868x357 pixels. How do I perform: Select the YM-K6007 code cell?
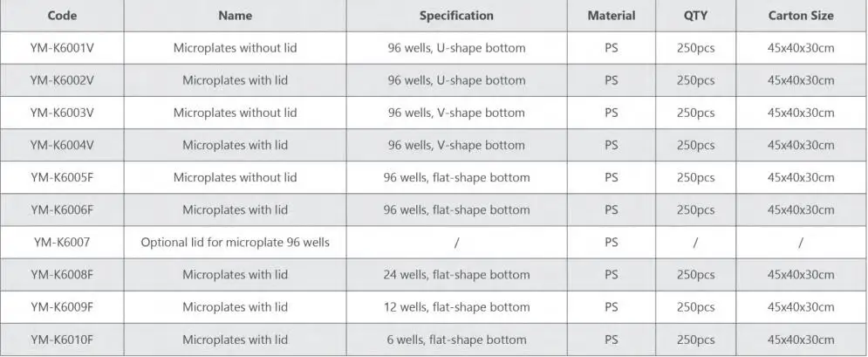click(x=62, y=242)
